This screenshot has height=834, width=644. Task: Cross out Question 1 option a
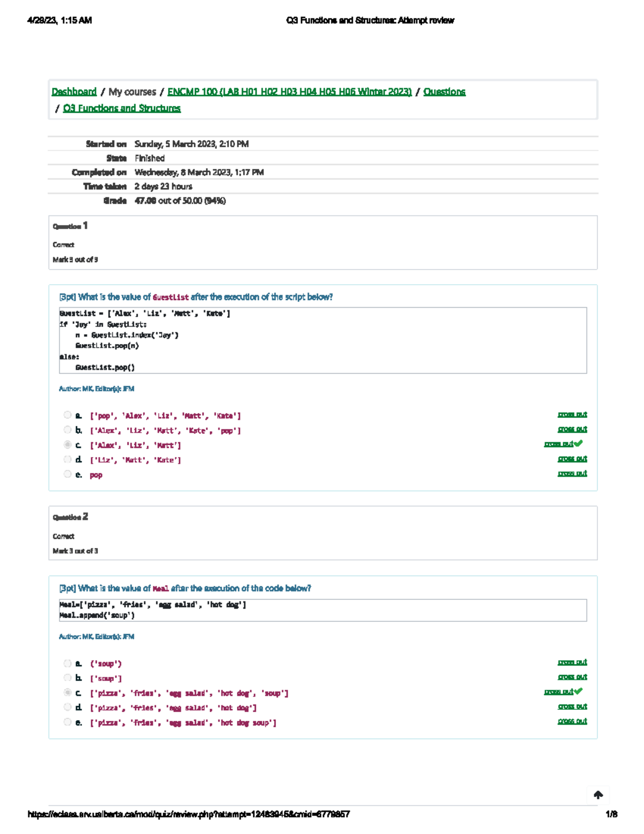(x=573, y=415)
